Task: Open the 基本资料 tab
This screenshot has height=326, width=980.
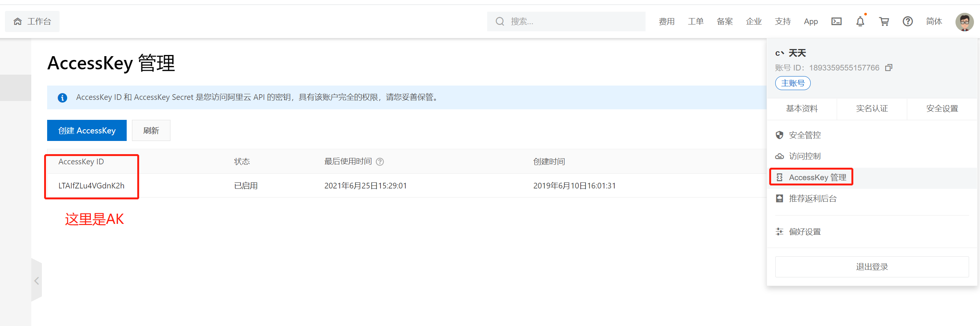Action: click(802, 109)
